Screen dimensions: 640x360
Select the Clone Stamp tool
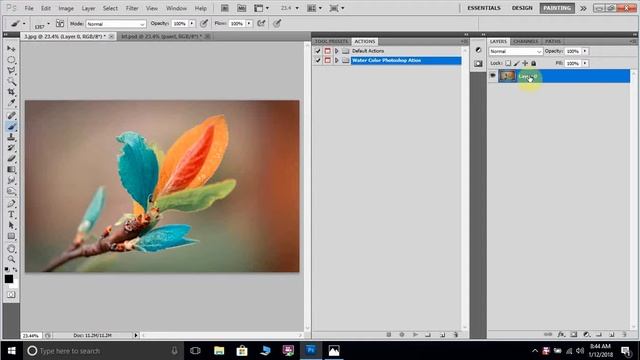[x=11, y=137]
